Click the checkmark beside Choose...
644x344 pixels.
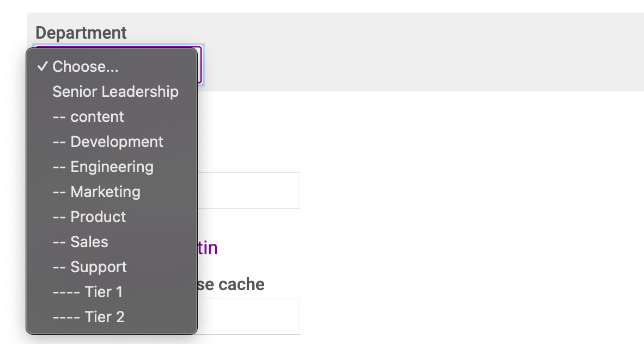pyautogui.click(x=42, y=66)
